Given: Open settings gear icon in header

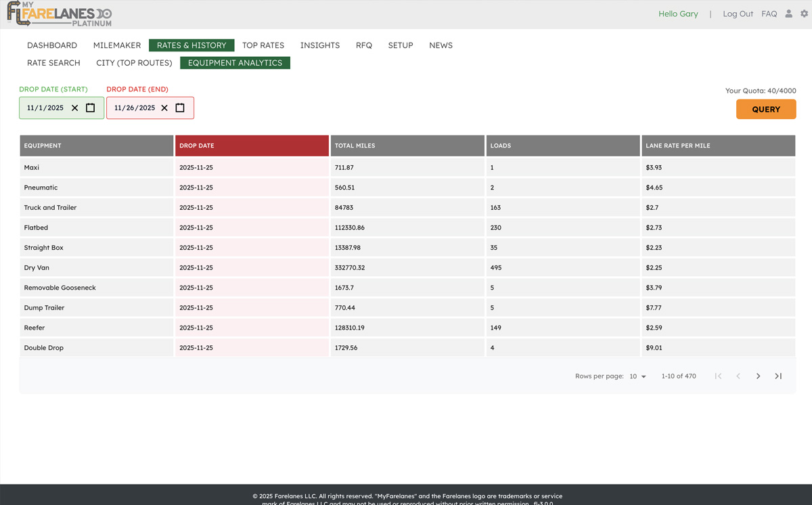Looking at the screenshot, I should (x=804, y=14).
